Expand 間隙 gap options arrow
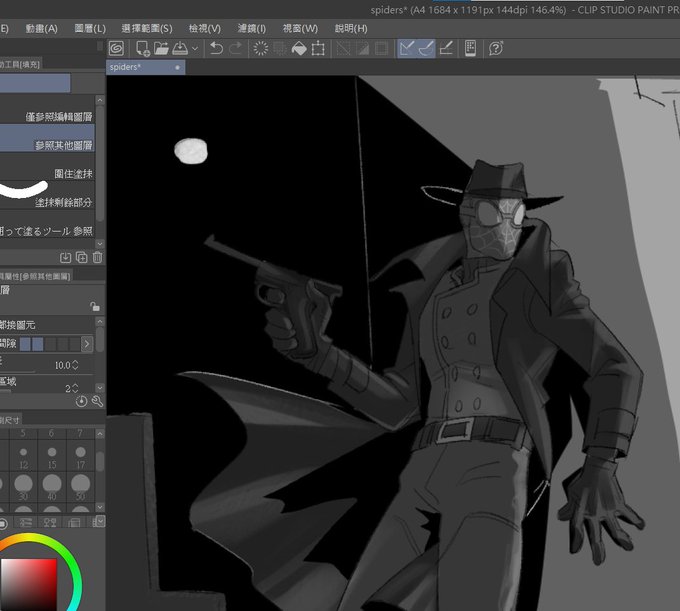Image resolution: width=680 pixels, height=611 pixels. (x=87, y=344)
